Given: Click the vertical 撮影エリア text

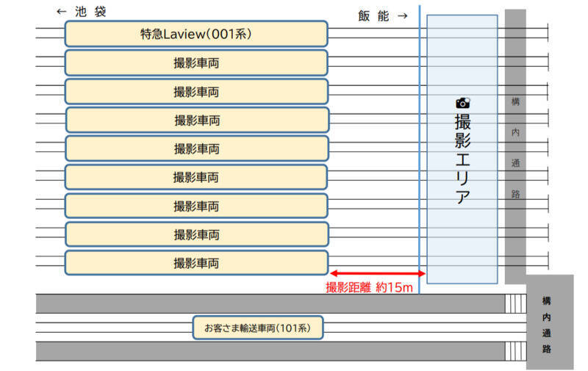Looking at the screenshot, I should coord(462,158).
